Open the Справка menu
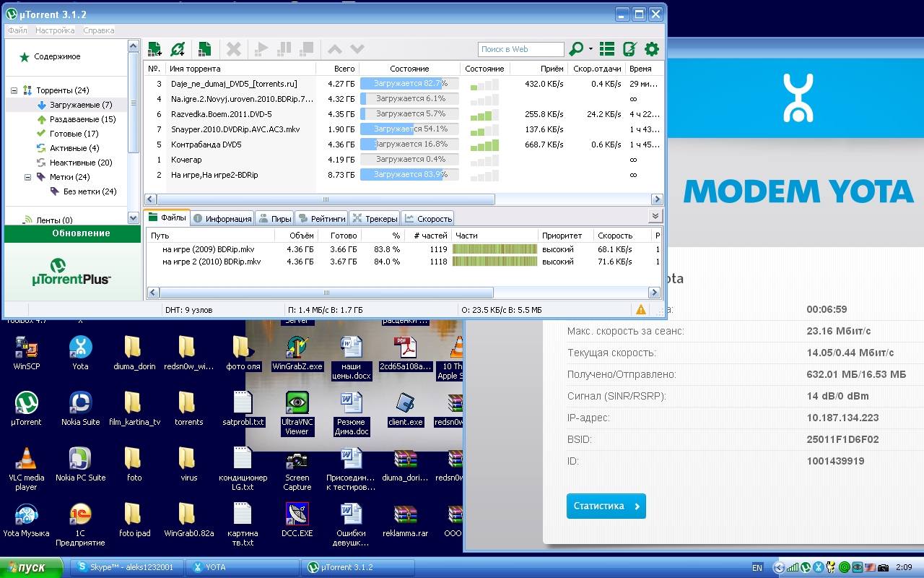The image size is (924, 578). [x=98, y=30]
